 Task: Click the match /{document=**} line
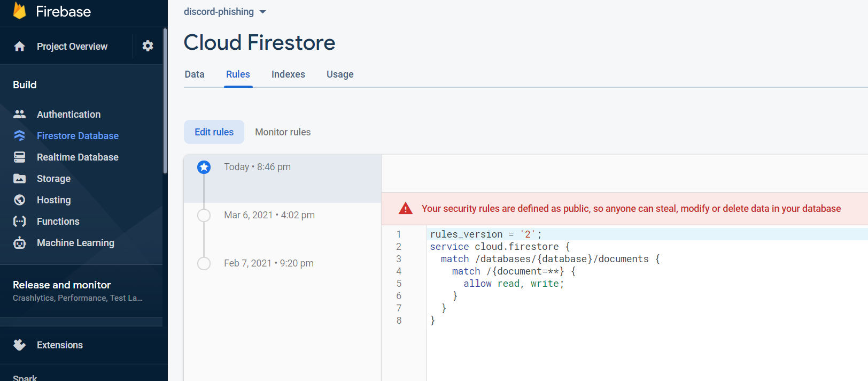pyautogui.click(x=514, y=271)
